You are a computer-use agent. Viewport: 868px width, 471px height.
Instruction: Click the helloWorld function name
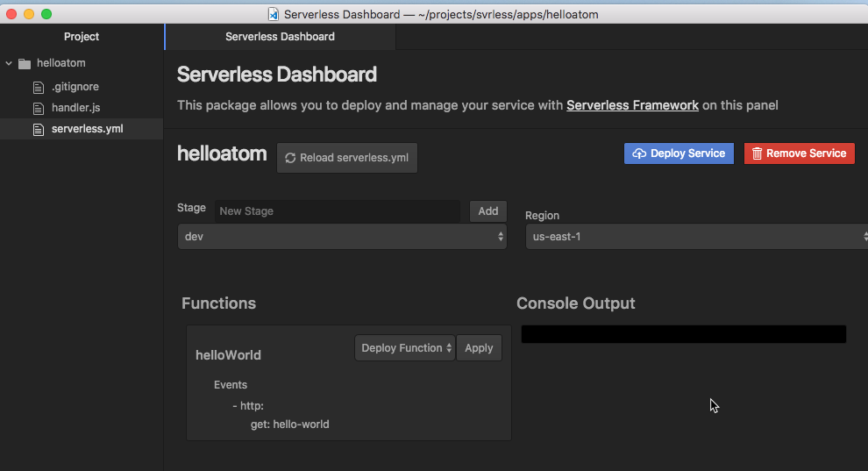point(228,354)
